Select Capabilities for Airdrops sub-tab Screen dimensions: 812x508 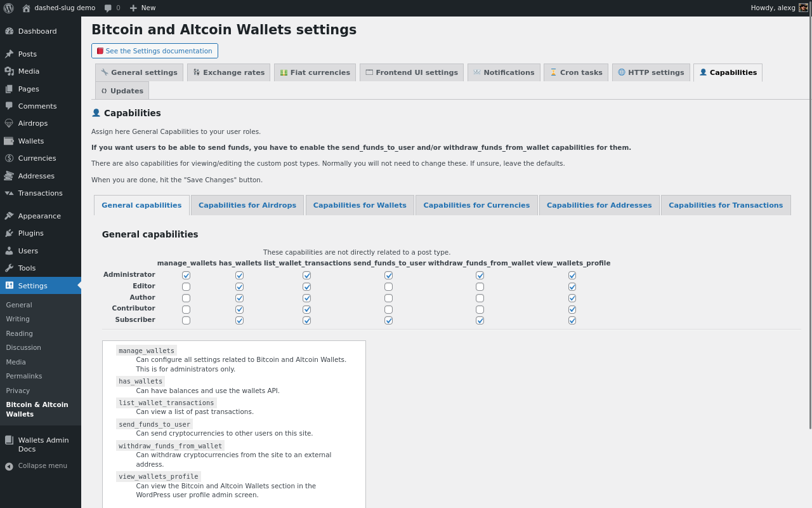(x=247, y=205)
